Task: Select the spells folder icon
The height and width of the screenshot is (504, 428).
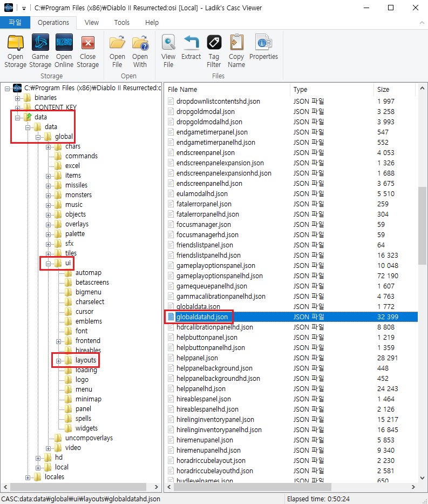Action: pyautogui.click(x=69, y=419)
